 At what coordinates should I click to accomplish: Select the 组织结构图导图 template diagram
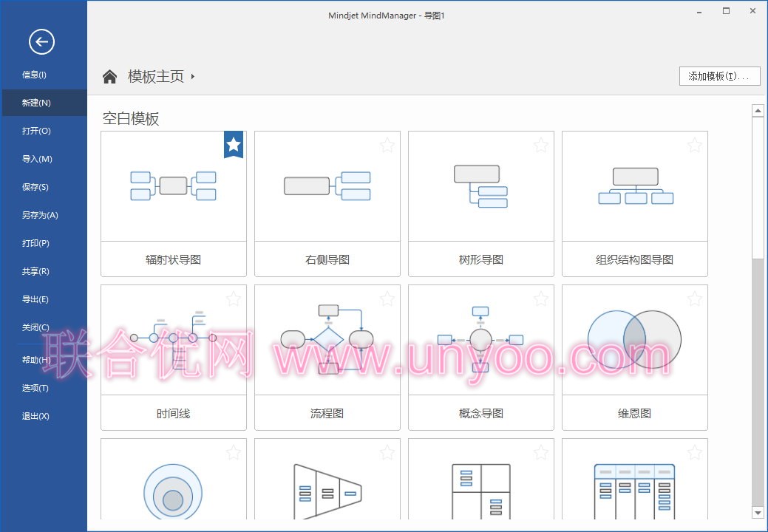(635, 186)
